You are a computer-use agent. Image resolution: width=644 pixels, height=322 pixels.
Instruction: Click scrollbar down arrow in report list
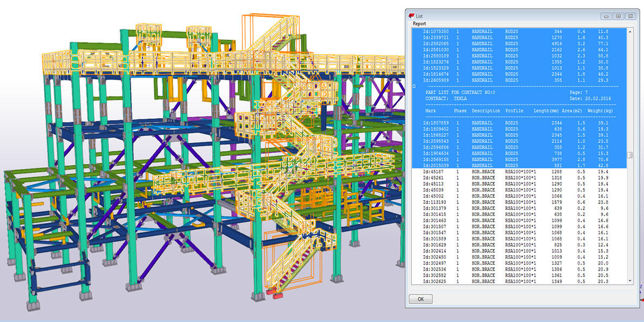(x=629, y=280)
